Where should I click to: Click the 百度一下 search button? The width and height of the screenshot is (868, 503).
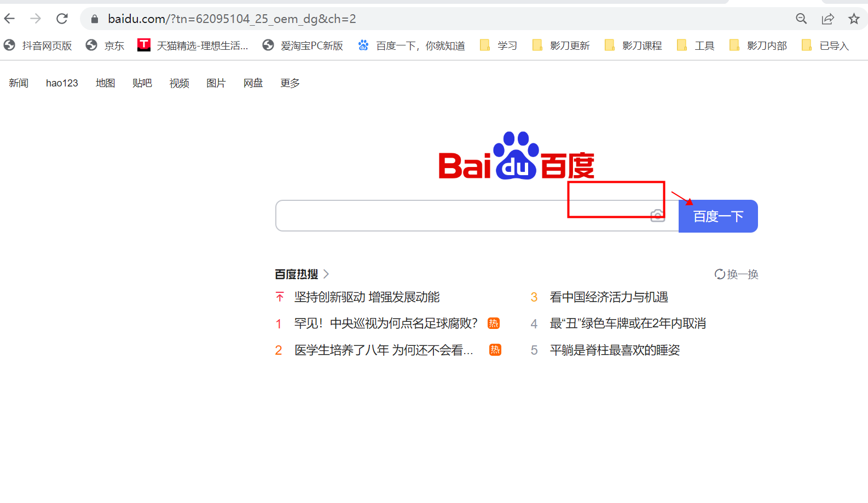(718, 216)
